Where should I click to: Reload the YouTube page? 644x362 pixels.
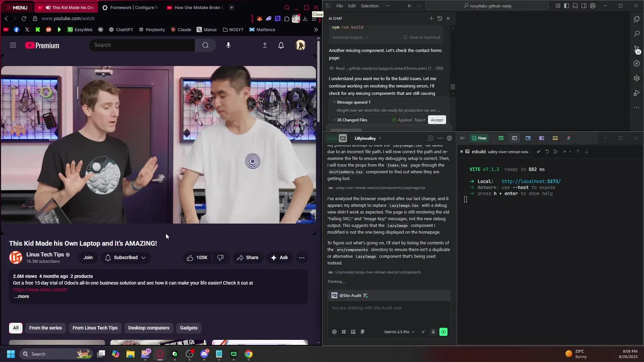coord(24,19)
